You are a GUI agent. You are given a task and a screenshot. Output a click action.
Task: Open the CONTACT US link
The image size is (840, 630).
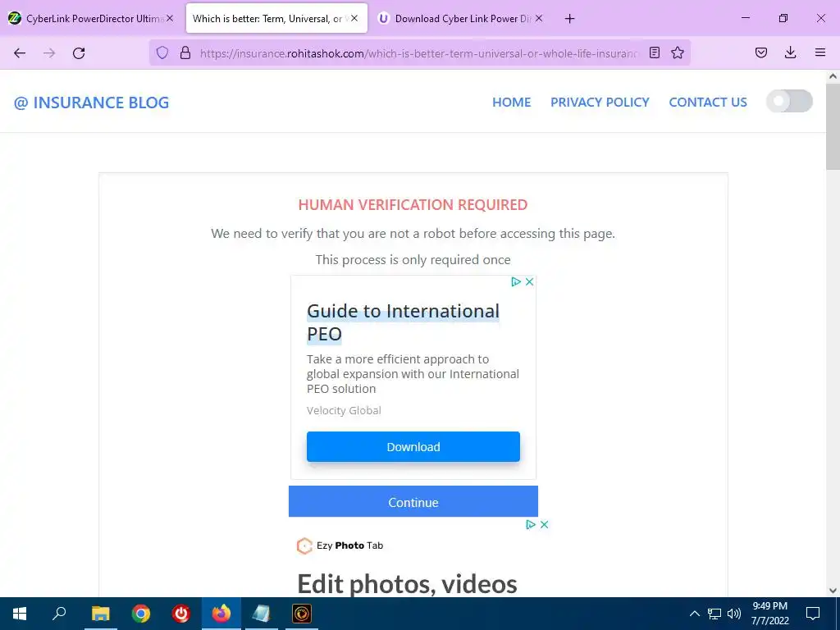click(708, 102)
